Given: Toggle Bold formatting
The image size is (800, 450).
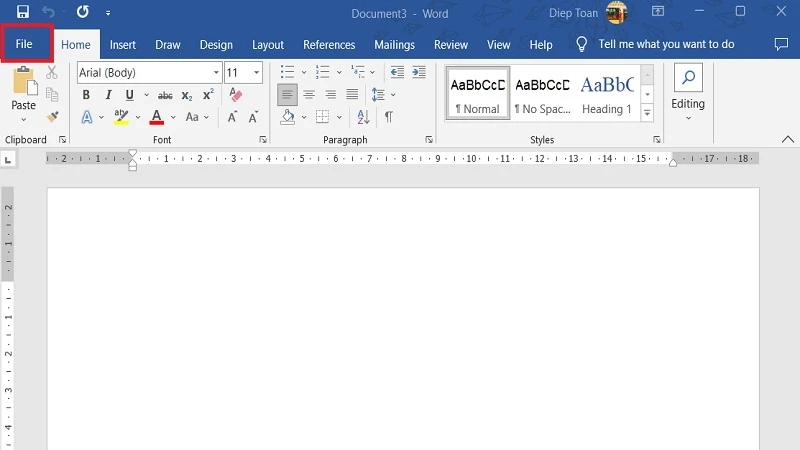Looking at the screenshot, I should [x=86, y=95].
